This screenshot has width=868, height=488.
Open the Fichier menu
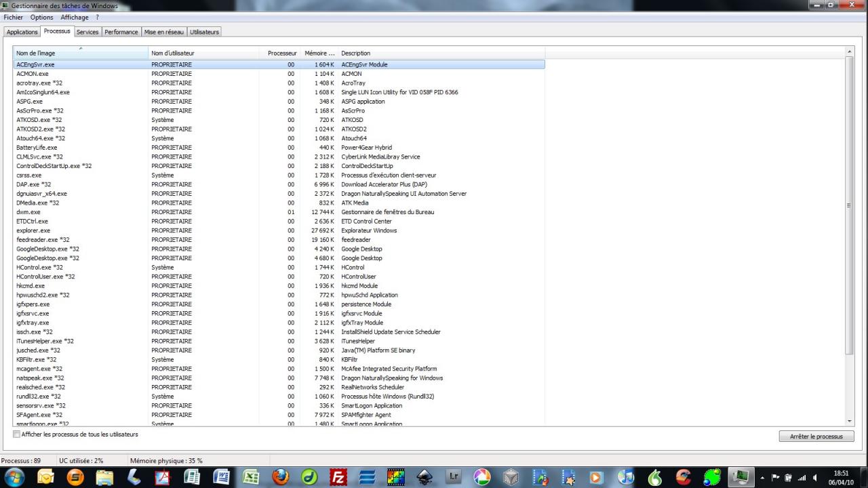coord(14,18)
